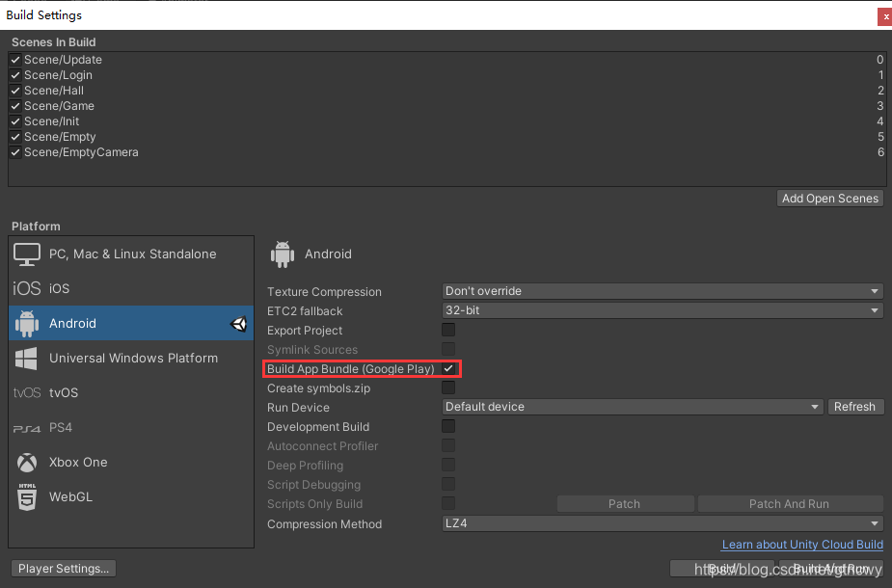Click the Unity logo on Android row

[239, 324]
